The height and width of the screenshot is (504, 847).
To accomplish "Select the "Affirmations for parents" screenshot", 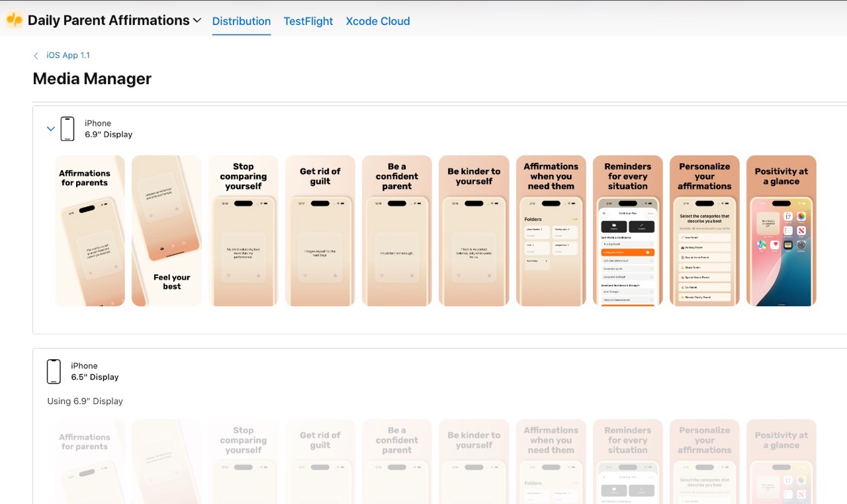I will 90,231.
